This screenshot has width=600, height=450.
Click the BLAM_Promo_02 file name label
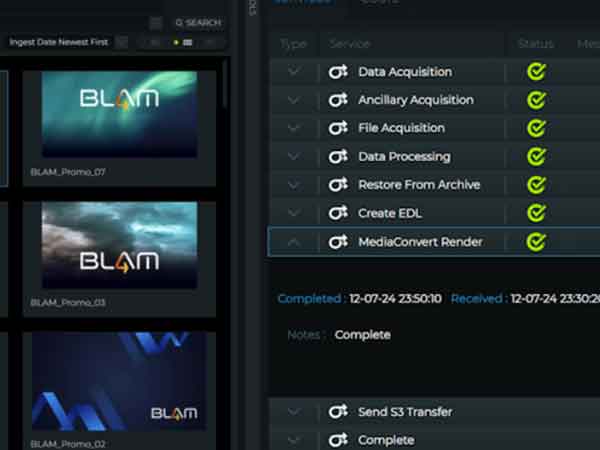pyautogui.click(x=68, y=444)
